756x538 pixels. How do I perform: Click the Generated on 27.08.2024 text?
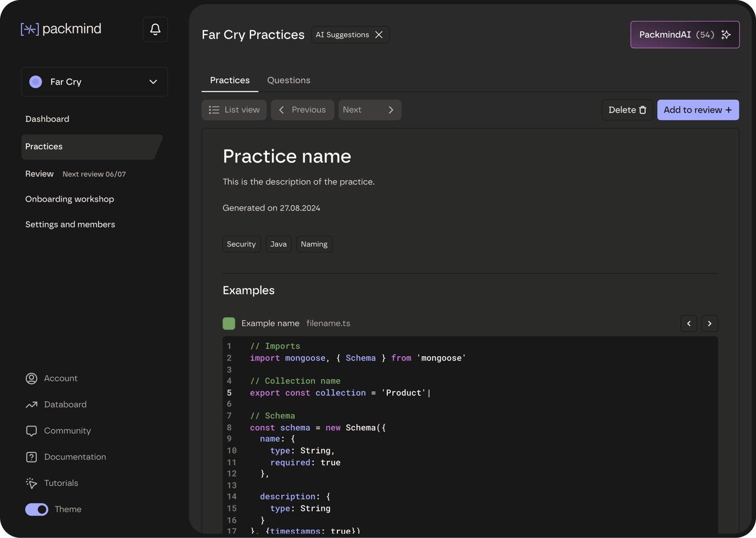(x=271, y=208)
